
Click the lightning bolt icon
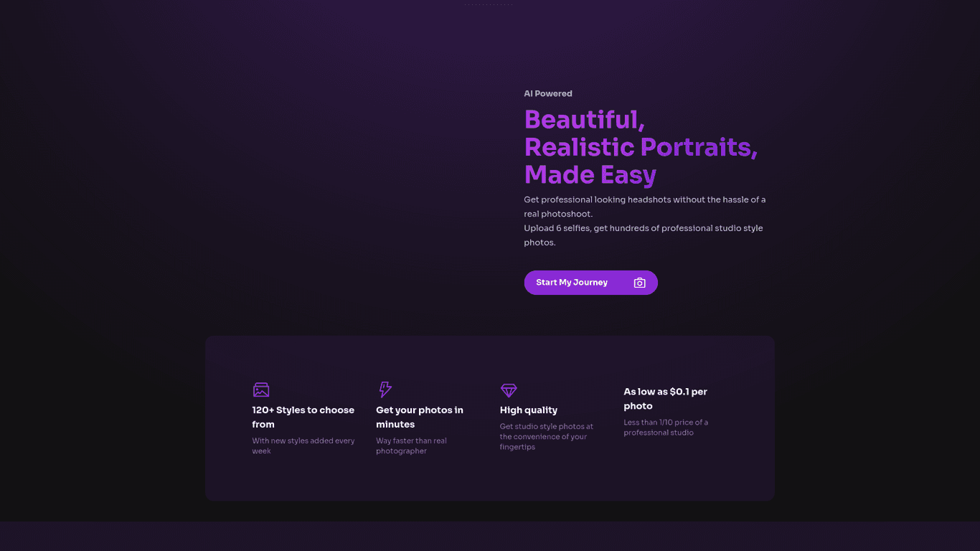tap(385, 390)
